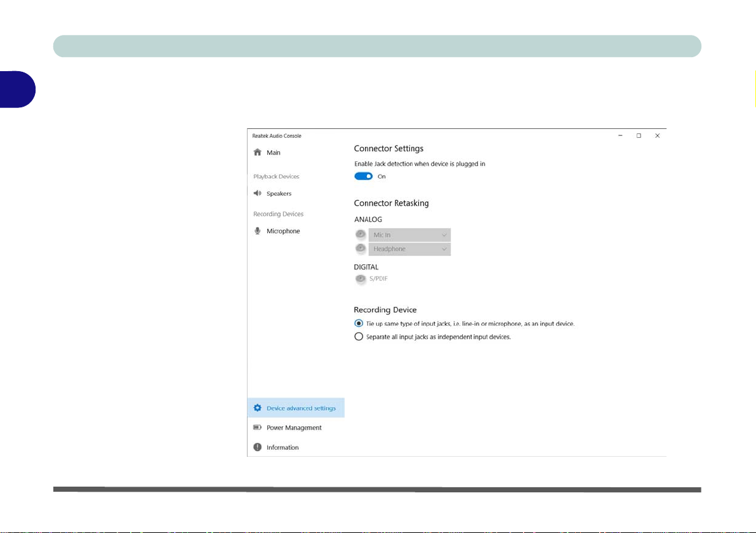Screen dimensions: 756x533
Task: Click the DIGITAL label
Action: point(366,267)
